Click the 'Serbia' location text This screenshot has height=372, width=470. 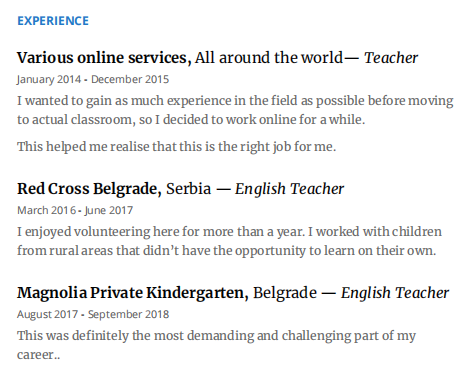[x=189, y=189]
